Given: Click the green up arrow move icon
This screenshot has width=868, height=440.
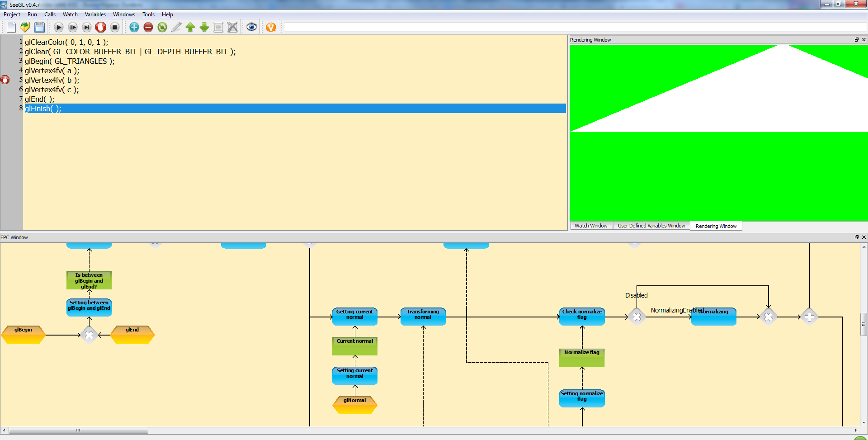Looking at the screenshot, I should [190, 27].
